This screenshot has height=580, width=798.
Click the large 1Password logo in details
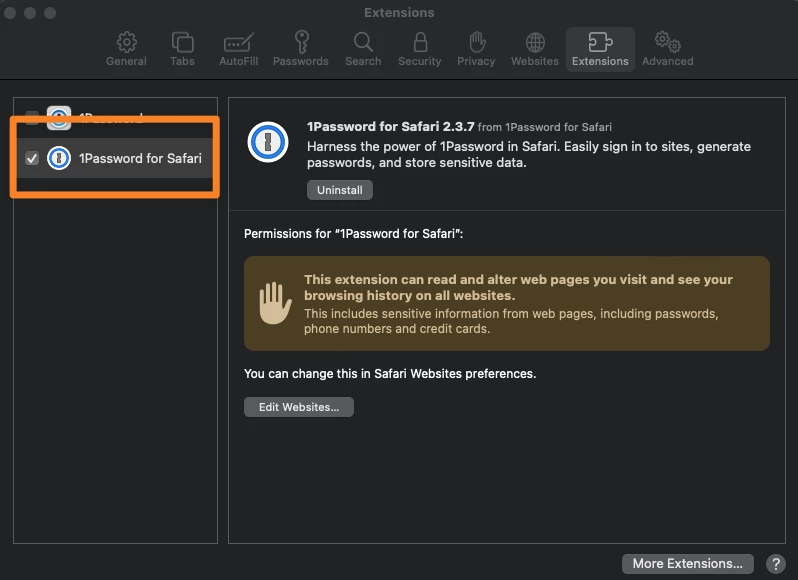(x=268, y=142)
